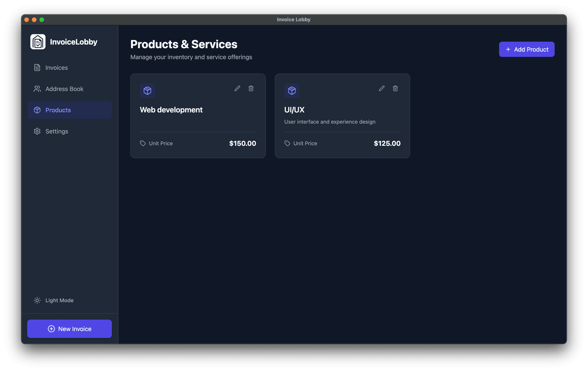588x372 pixels.
Task: Click the pencil icon on UI/UX card
Action: [x=382, y=89]
